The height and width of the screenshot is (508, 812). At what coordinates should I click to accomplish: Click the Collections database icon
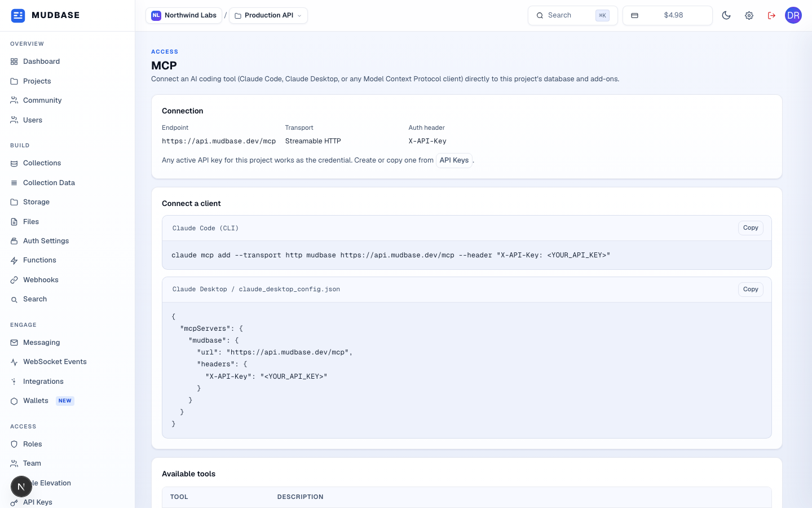14,163
